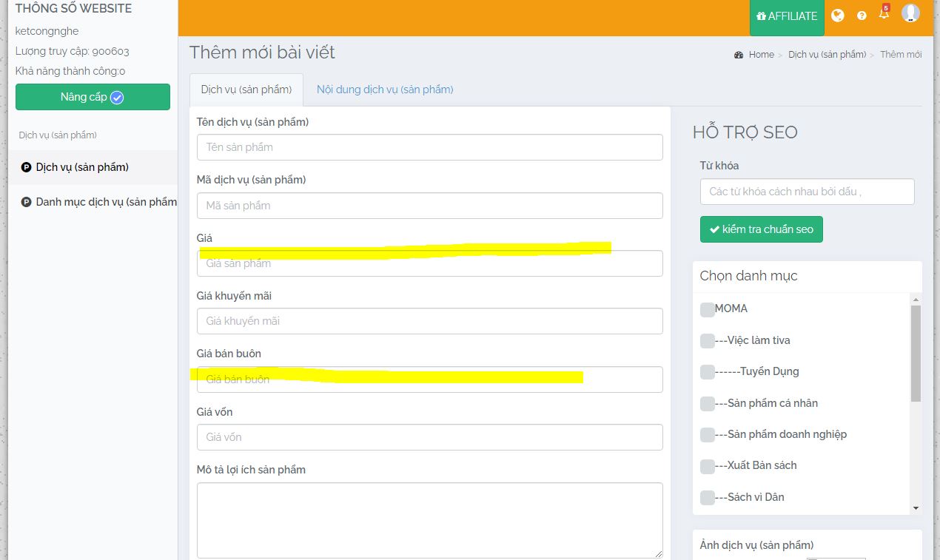Focus the Từ khóa keywords field
The image size is (940, 560).
pyautogui.click(x=807, y=192)
